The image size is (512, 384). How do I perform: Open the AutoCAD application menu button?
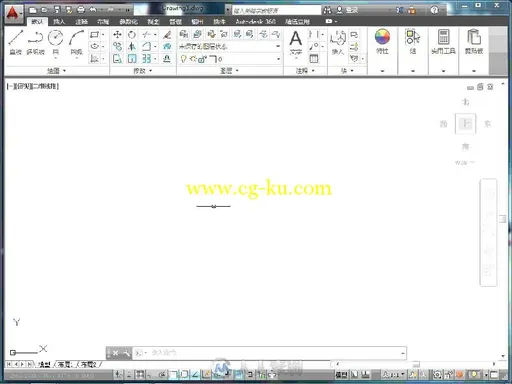click(x=13, y=13)
